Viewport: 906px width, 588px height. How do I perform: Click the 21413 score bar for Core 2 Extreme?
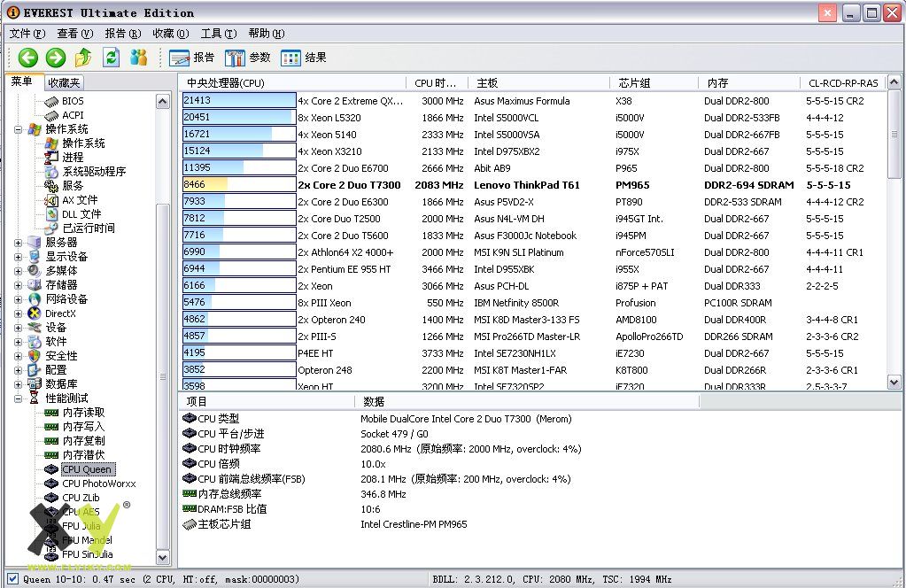click(x=238, y=101)
